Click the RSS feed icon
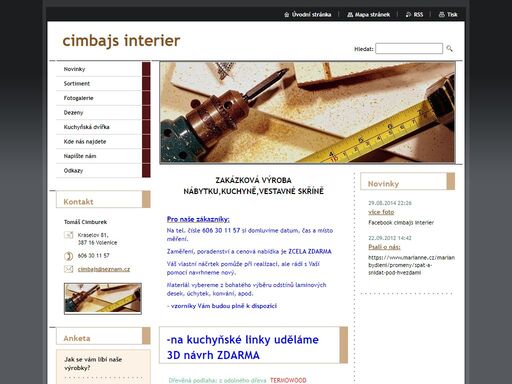Screen dimensions: 512x384 pyautogui.click(x=408, y=15)
